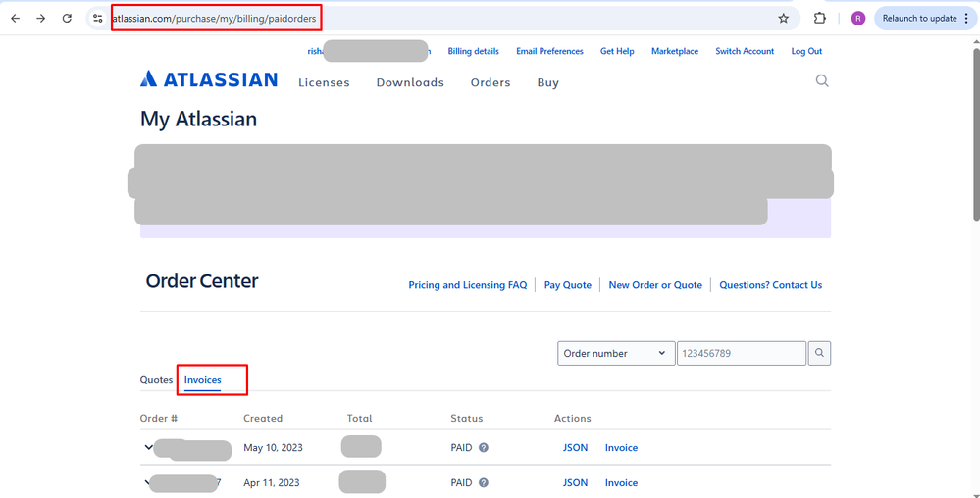Click Questions? Contact Us link
The height and width of the screenshot is (498, 980).
[x=771, y=285]
